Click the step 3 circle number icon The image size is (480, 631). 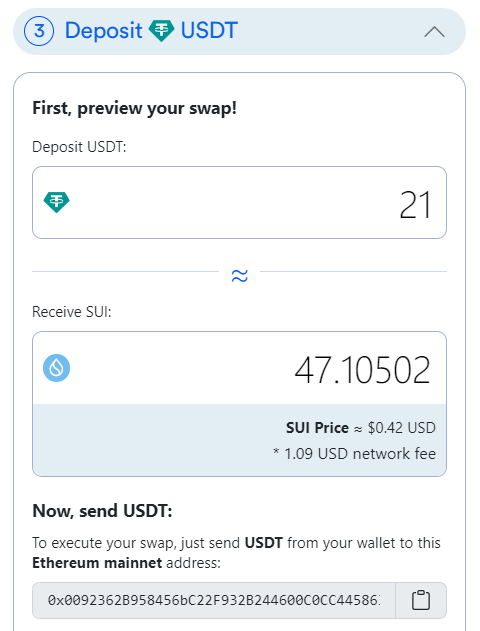(x=39, y=31)
